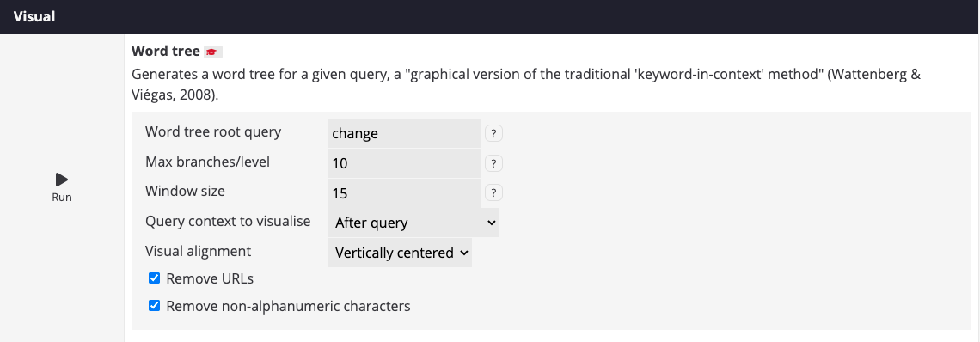This screenshot has height=342, width=980.
Task: Open the Visual alignment dropdown
Action: tap(400, 253)
